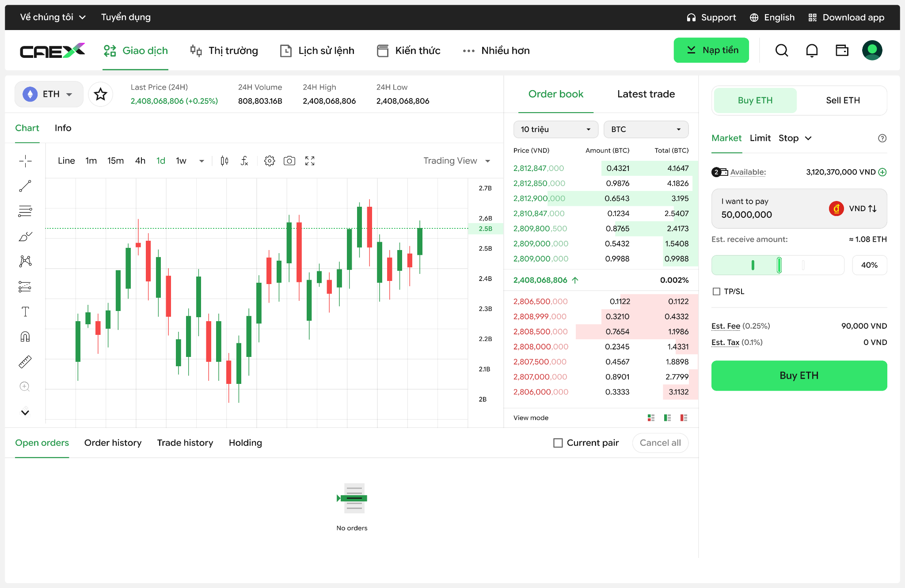This screenshot has height=588, width=905.
Task: Open the 10 triệu grouping dropdown
Action: 555,129
